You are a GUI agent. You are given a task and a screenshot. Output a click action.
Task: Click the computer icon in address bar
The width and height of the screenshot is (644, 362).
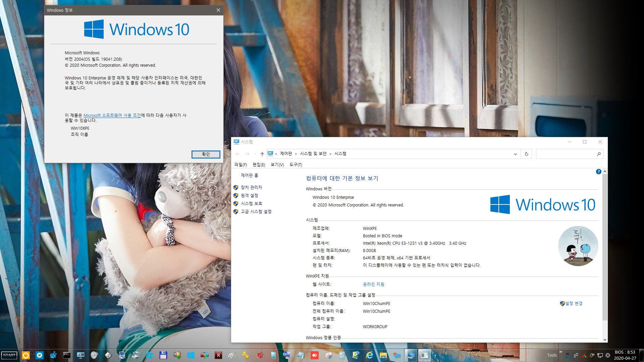click(270, 154)
